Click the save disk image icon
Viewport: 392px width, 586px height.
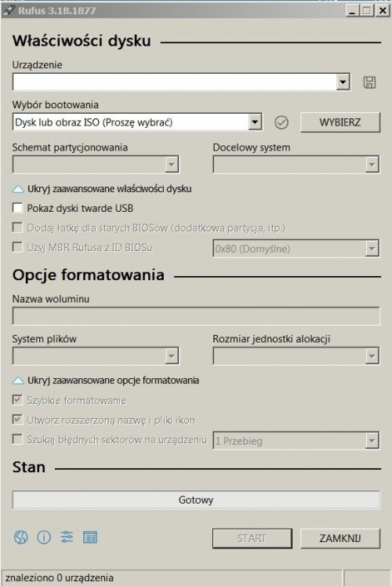(x=369, y=82)
